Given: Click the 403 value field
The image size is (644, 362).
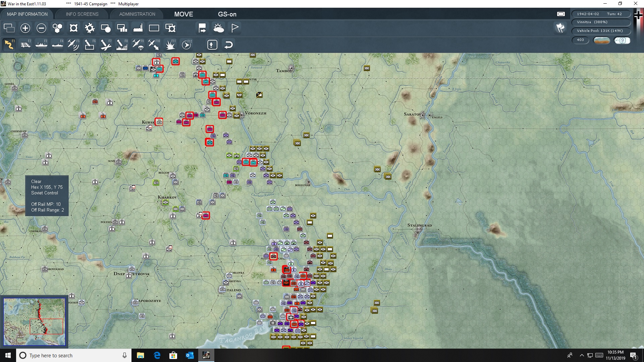Looking at the screenshot, I should click(x=581, y=40).
